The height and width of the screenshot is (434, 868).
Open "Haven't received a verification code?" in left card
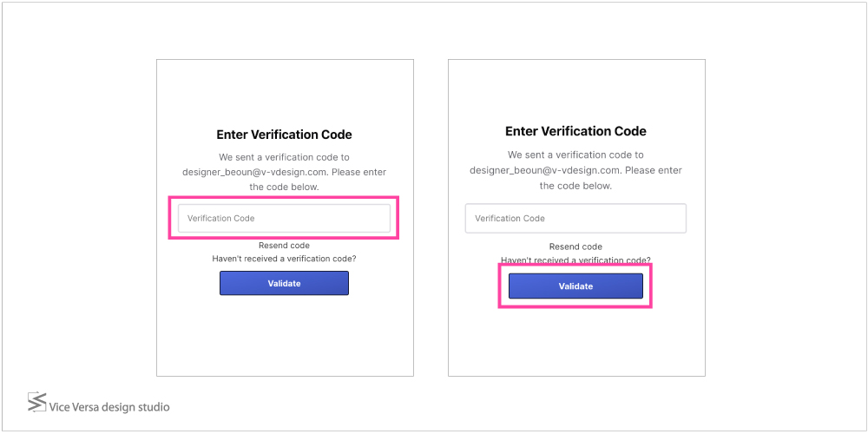284,259
